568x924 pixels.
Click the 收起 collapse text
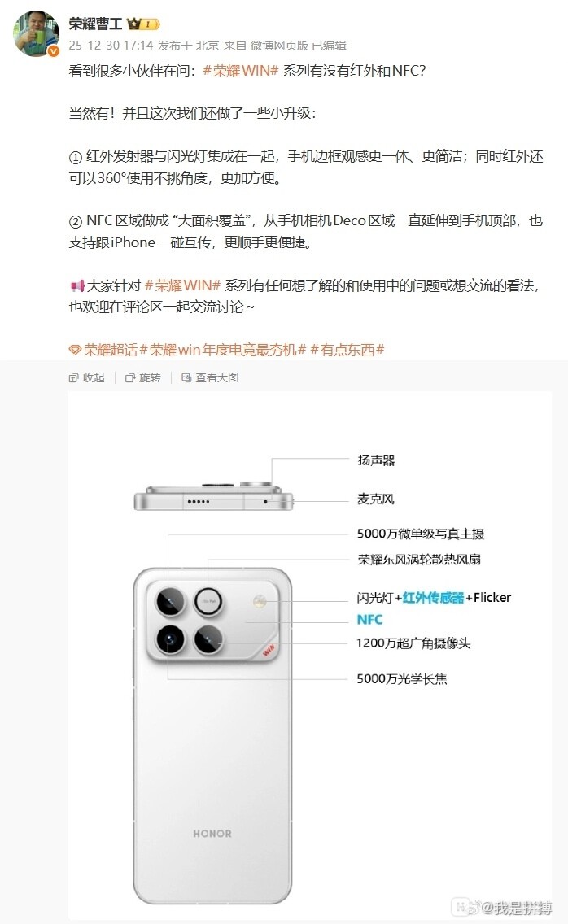(x=94, y=377)
